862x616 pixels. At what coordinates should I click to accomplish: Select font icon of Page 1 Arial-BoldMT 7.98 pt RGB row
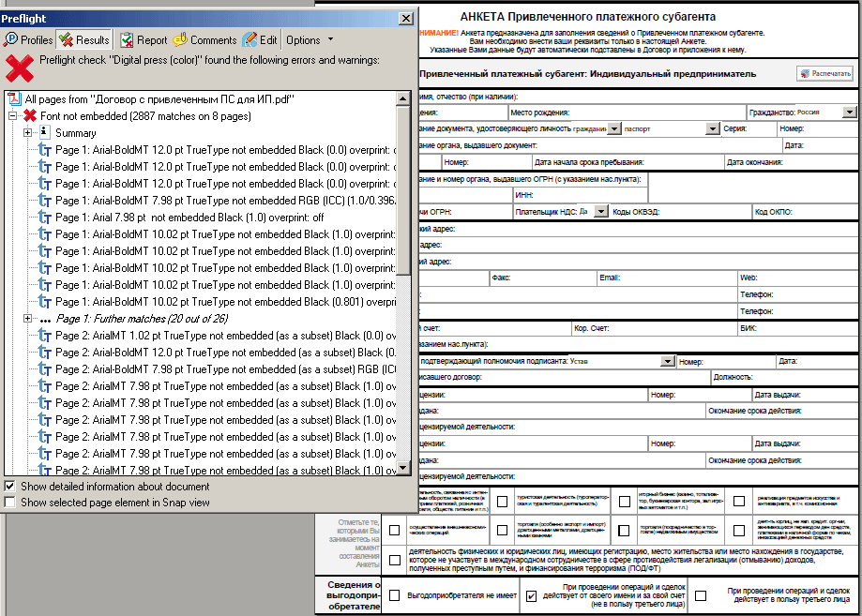tap(45, 201)
